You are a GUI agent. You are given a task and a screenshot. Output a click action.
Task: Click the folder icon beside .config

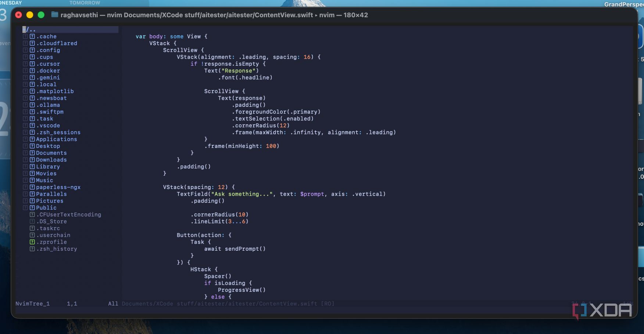32,50
